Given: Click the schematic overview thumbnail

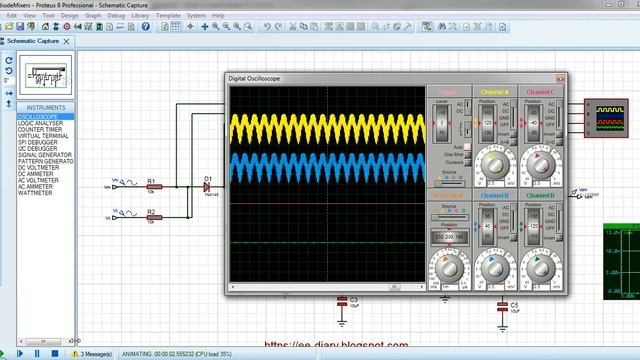Looking at the screenshot, I should point(46,75).
